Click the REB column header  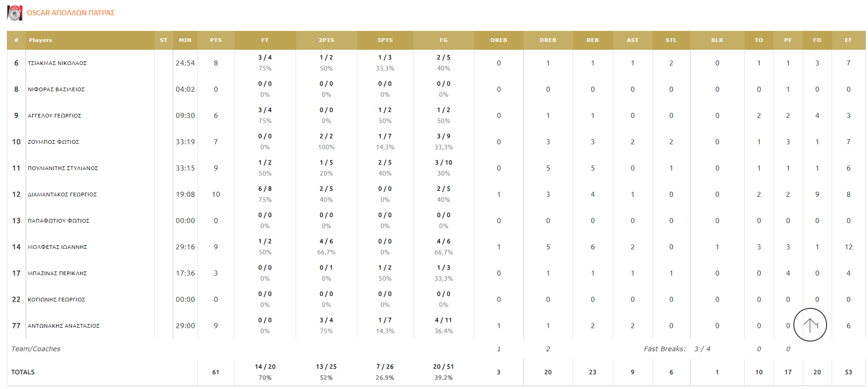[593, 40]
